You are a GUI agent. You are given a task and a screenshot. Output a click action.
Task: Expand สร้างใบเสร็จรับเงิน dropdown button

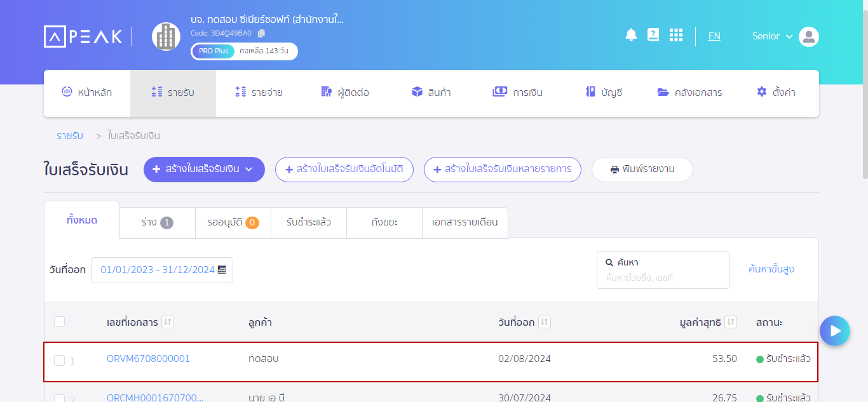click(204, 170)
